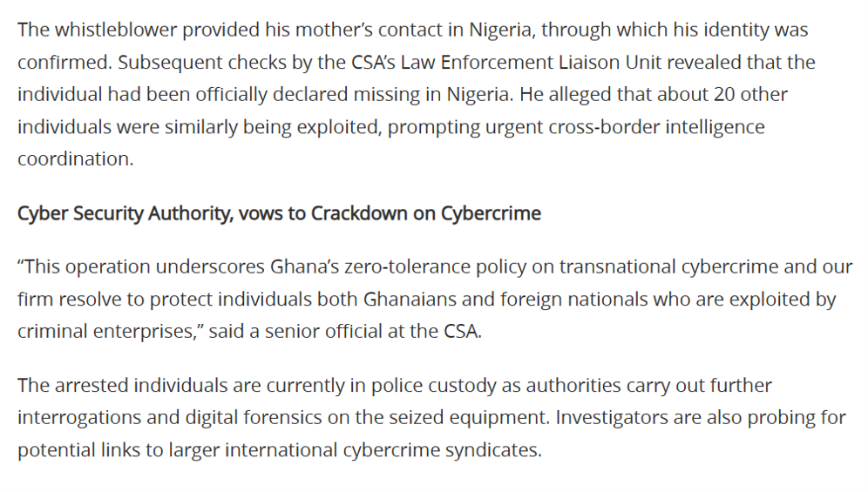
Task: Click the bold "Cyber Security Authority" heading text
Action: coord(123,213)
